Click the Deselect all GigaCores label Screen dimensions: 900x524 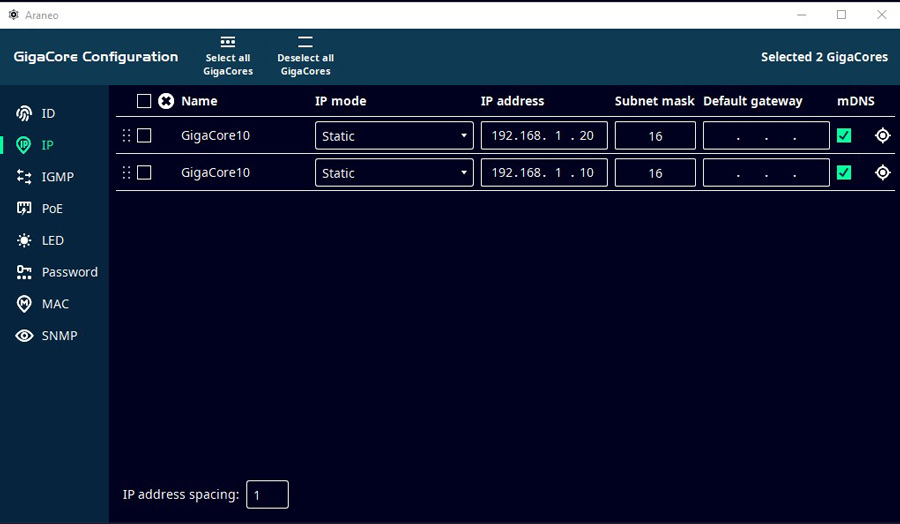305,64
